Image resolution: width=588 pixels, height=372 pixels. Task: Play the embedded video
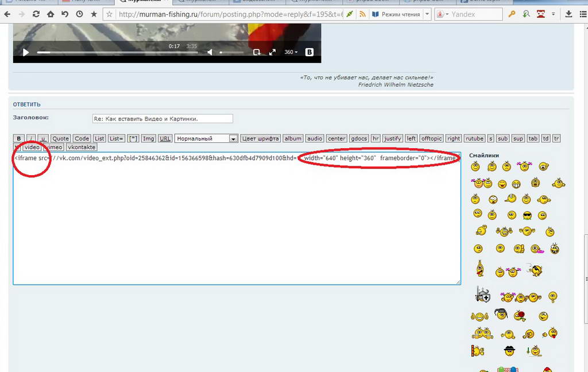[x=26, y=52]
